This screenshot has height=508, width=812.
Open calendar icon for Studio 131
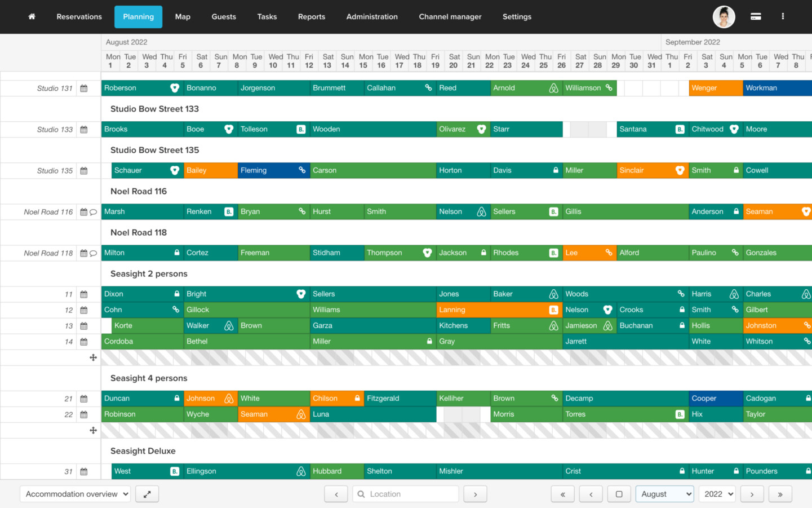tap(84, 89)
